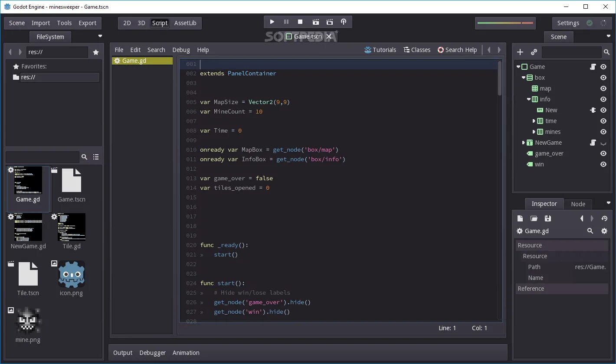Click the update spinner icon near Settings
The width and height of the screenshot is (616, 364).
click(603, 23)
